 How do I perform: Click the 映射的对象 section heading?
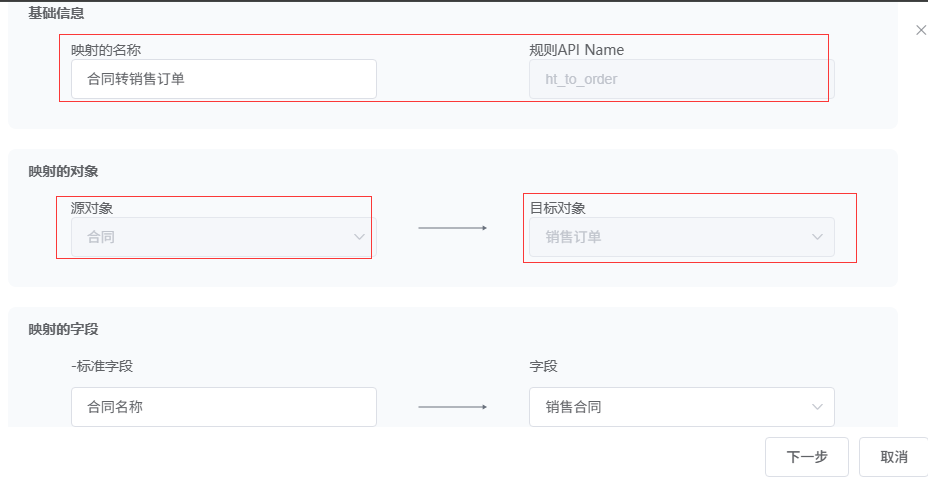coord(63,171)
